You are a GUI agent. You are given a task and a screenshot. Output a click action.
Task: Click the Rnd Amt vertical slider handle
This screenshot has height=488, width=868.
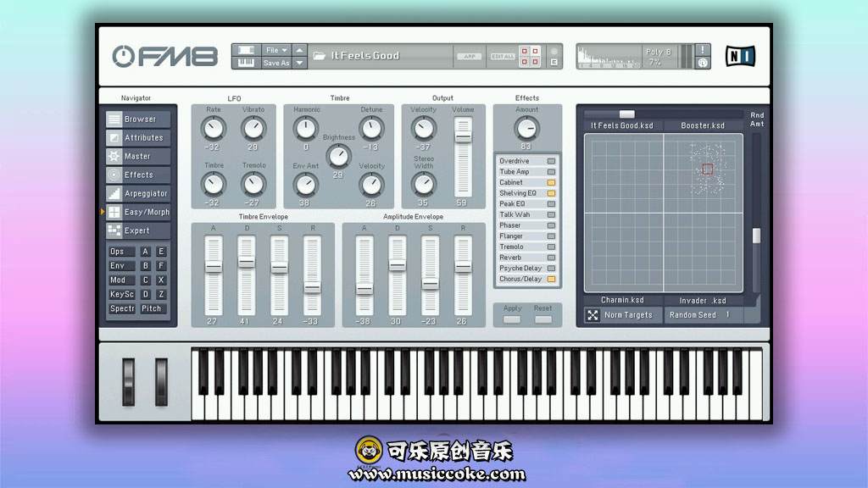click(x=756, y=236)
